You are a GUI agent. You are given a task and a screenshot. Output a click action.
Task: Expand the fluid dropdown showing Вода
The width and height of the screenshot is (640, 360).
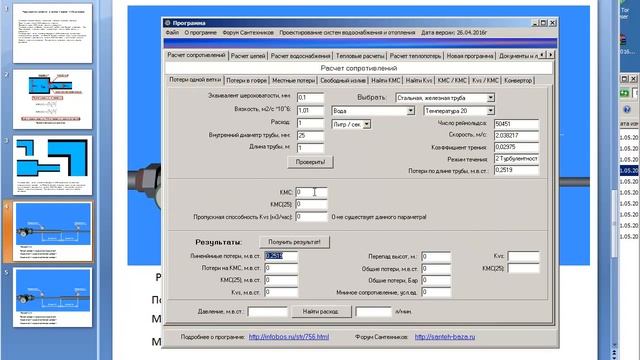pos(411,111)
